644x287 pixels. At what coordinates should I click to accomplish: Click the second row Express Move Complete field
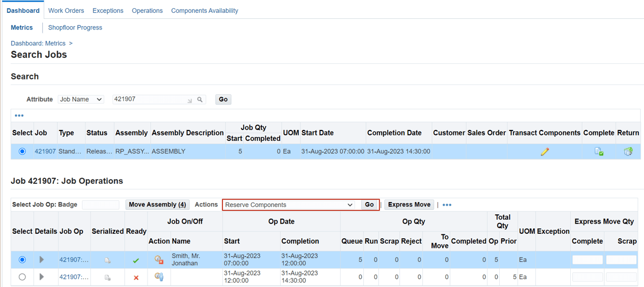587,277
